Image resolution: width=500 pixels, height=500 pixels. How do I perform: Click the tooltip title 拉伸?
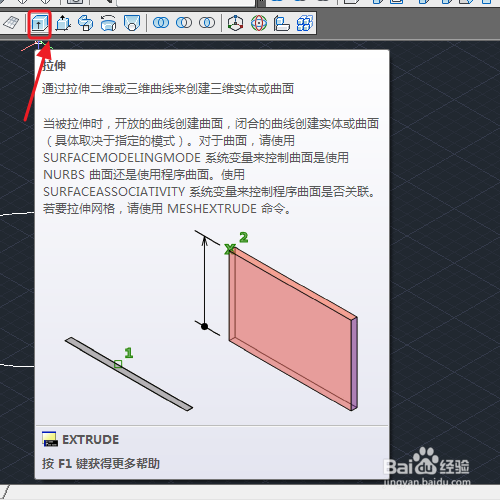pyautogui.click(x=54, y=66)
